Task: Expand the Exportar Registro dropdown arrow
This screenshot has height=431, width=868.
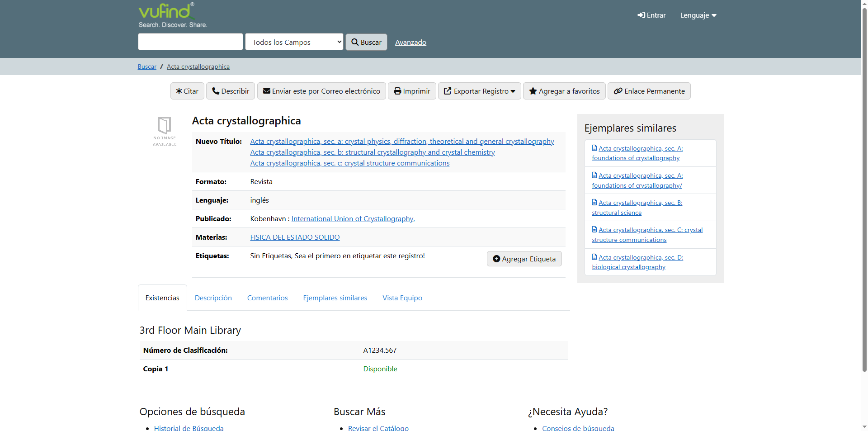Action: pyautogui.click(x=513, y=91)
